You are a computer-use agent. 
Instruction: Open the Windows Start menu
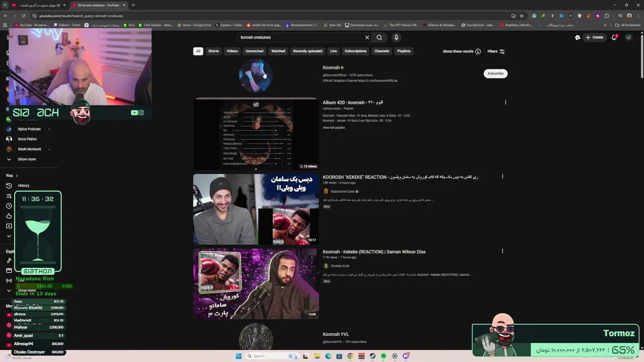(238, 356)
